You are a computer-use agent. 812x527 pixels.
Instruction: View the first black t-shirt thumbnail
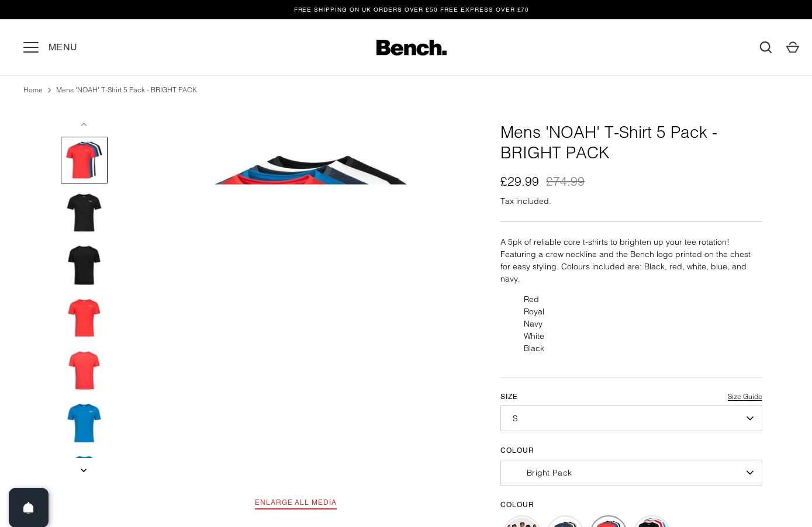(84, 213)
